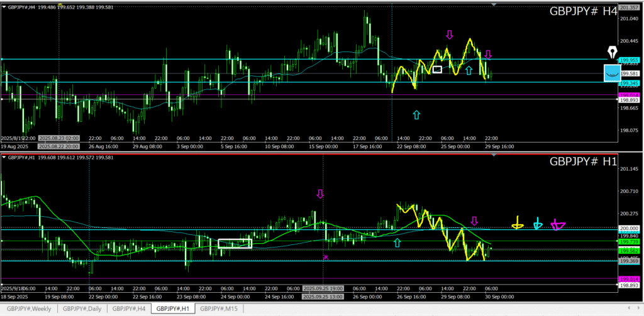
Task: Click the chart shift triangle atop H4 chart
Action: click(494, 4)
